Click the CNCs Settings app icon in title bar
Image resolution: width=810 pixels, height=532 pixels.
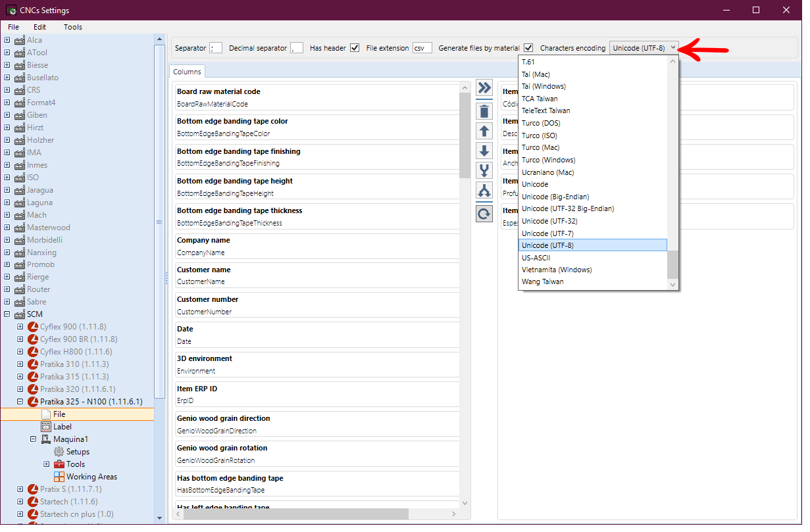coord(11,11)
